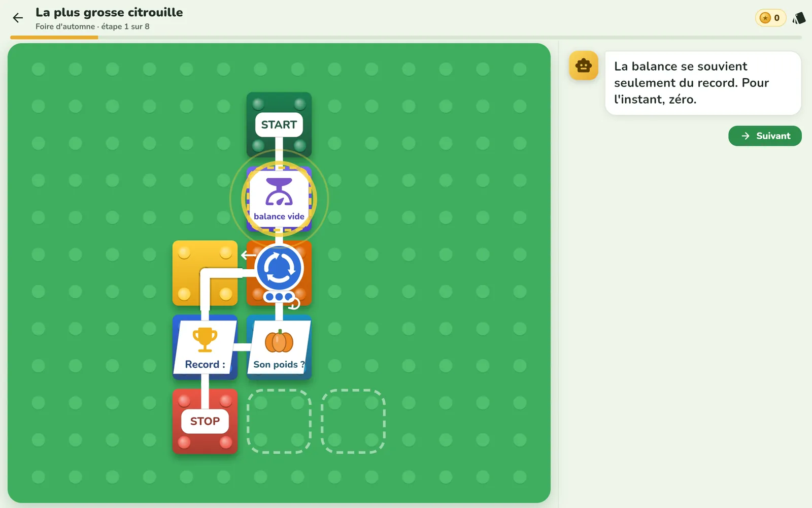Open the coin counter showing 0
Screen dimensions: 812x508
[x=770, y=18]
